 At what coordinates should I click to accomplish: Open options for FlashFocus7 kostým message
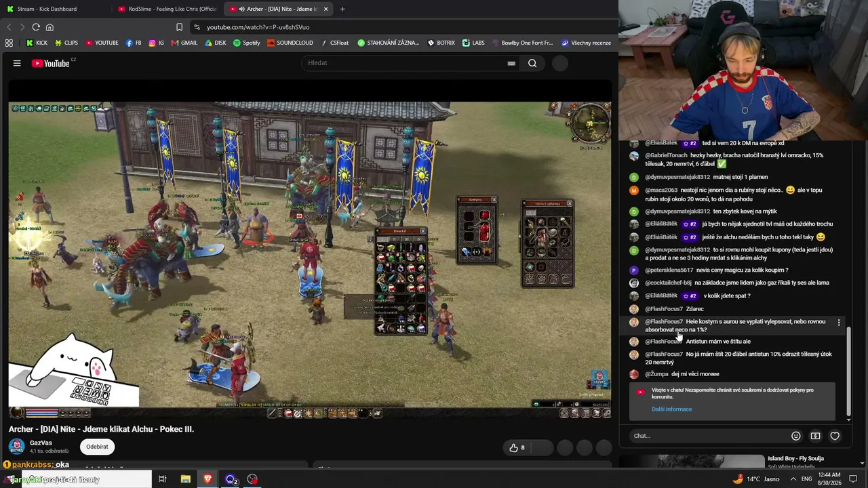click(839, 323)
